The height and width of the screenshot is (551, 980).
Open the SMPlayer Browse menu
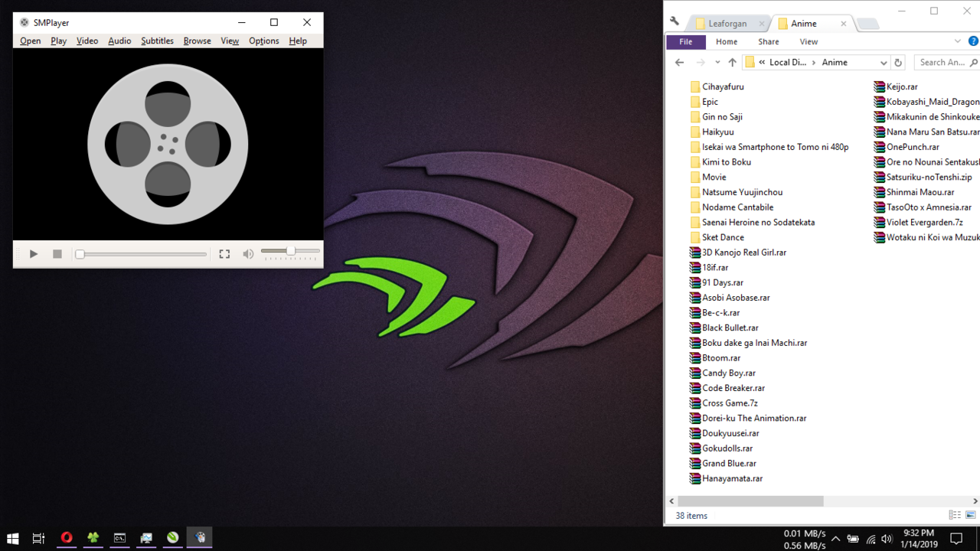[197, 41]
